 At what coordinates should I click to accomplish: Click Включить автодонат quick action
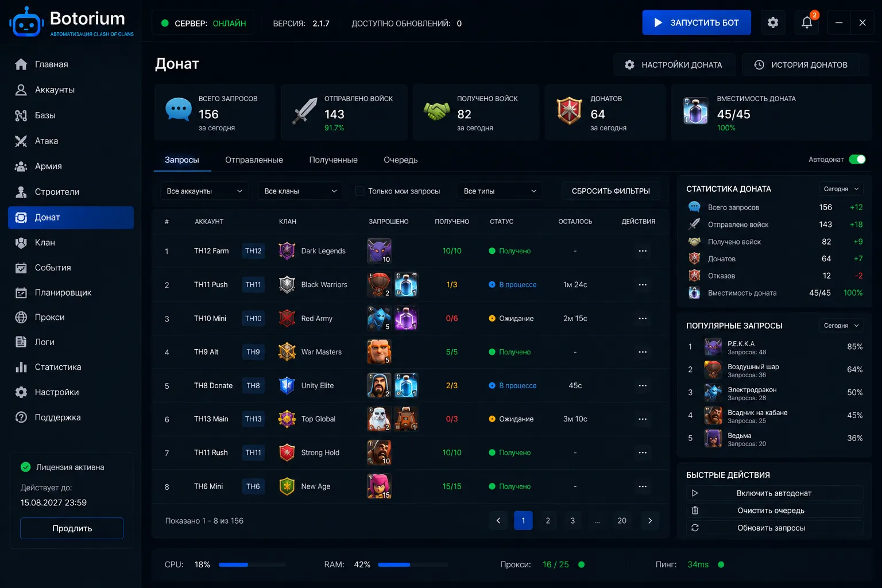click(775, 493)
